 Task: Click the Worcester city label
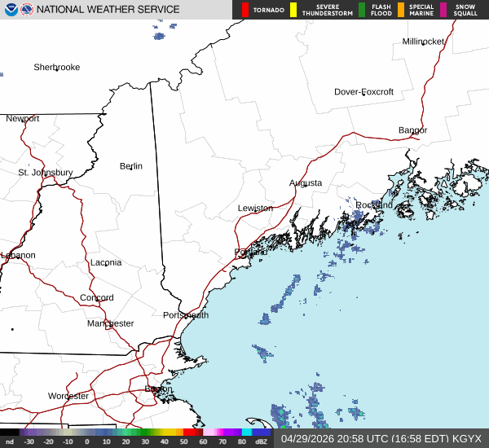pyautogui.click(x=68, y=396)
